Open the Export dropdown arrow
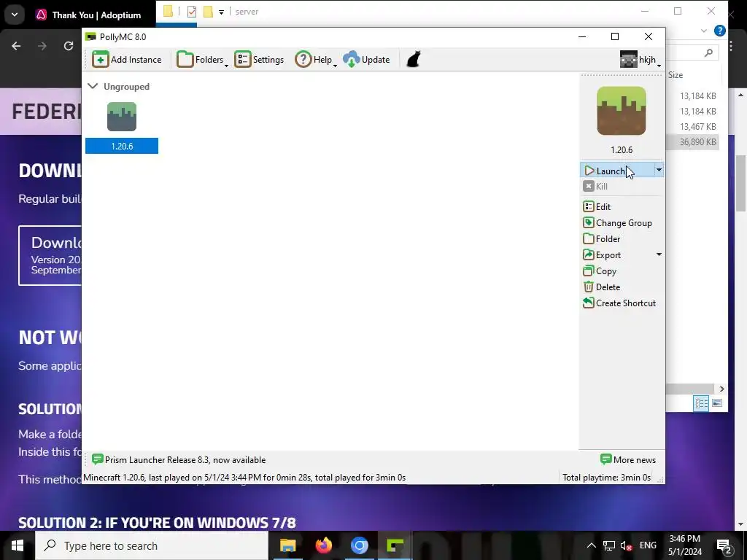 659,254
